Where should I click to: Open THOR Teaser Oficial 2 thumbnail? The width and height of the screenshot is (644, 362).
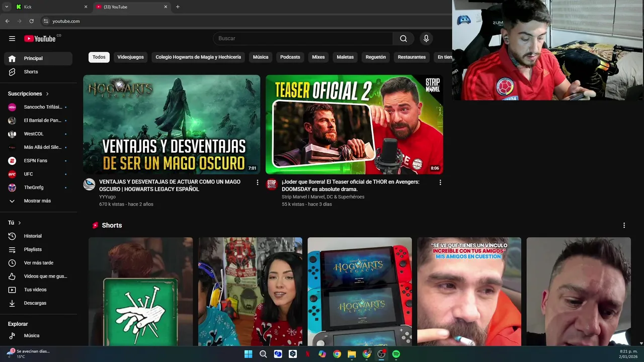[x=354, y=125]
